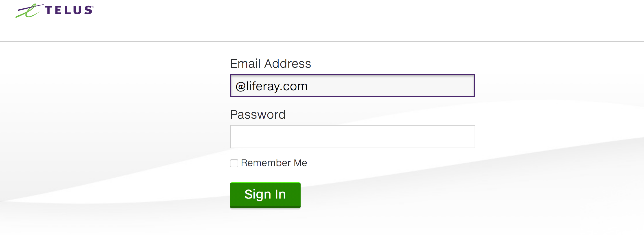The image size is (644, 235).
Task: Click the Password label
Action: (258, 115)
